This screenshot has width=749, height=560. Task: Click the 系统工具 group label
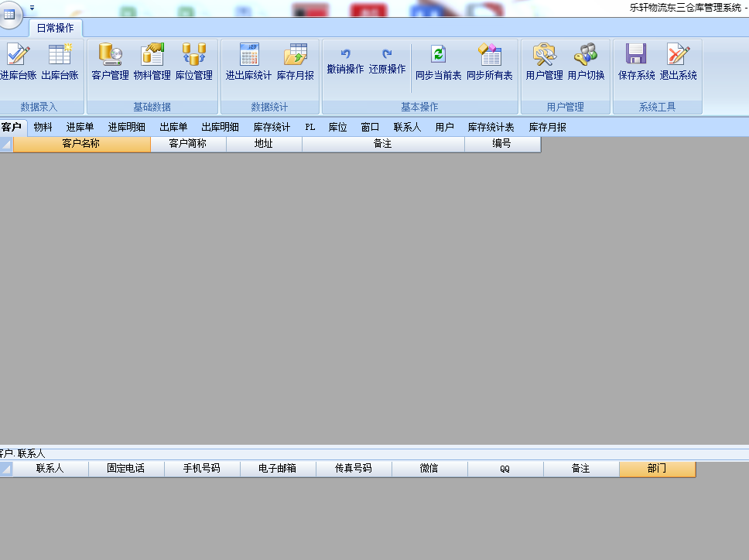(x=657, y=107)
